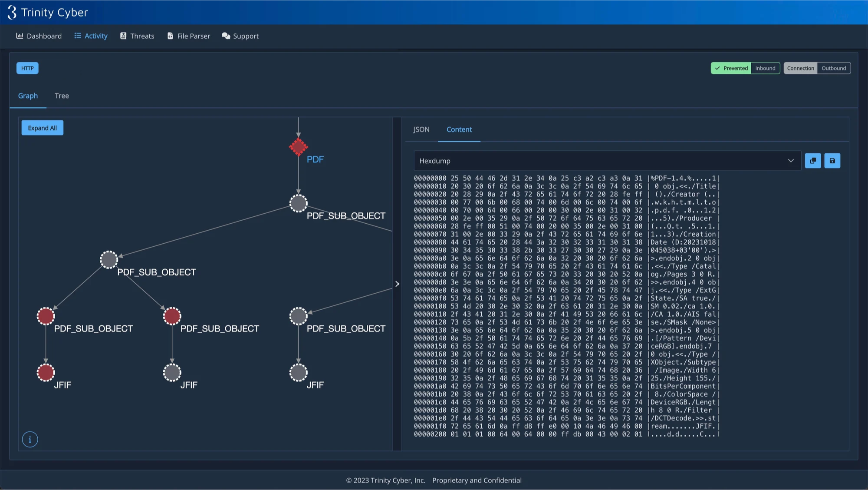Toggle the Outbound connection filter
This screenshot has width=868, height=490.
point(834,67)
